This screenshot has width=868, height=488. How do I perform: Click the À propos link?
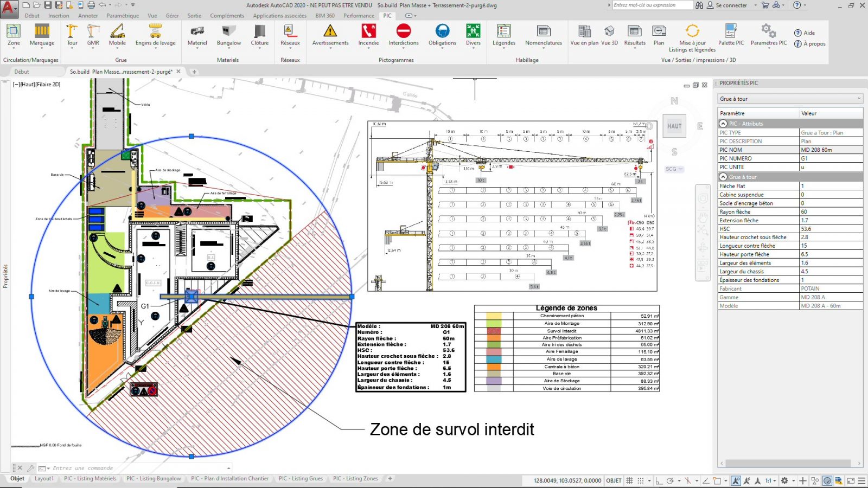point(810,44)
